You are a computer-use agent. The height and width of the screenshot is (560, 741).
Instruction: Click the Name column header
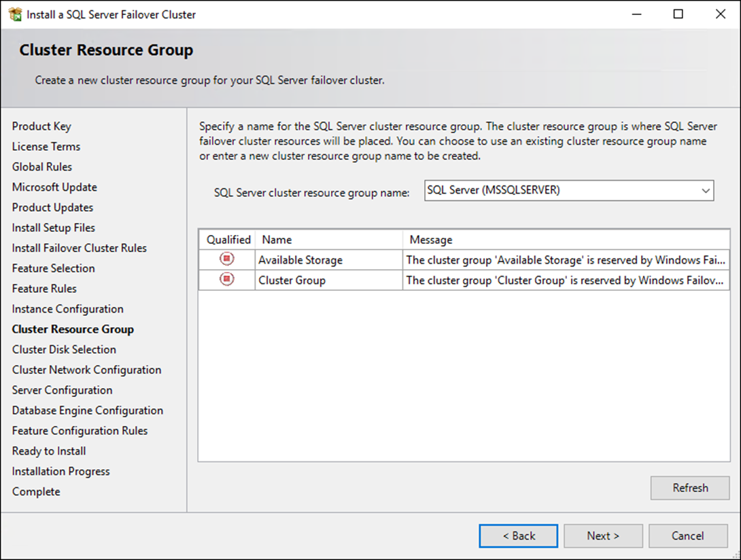(329, 240)
